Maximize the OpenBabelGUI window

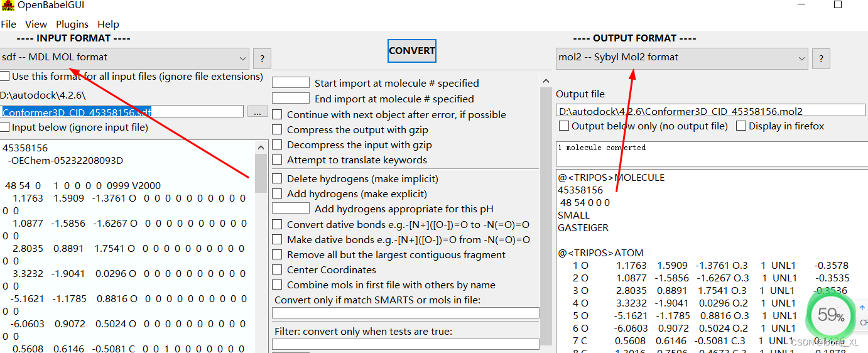(x=838, y=4)
